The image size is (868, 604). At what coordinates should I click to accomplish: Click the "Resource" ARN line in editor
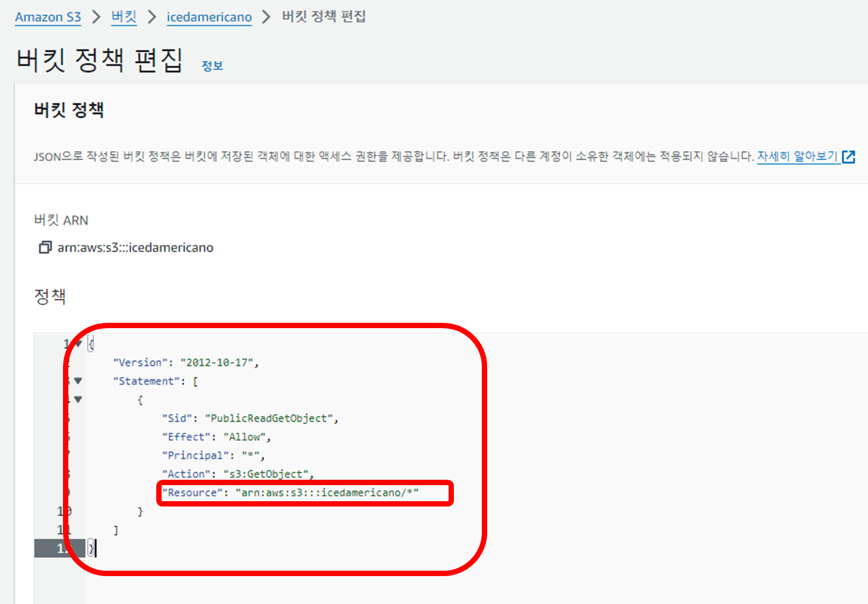291,493
